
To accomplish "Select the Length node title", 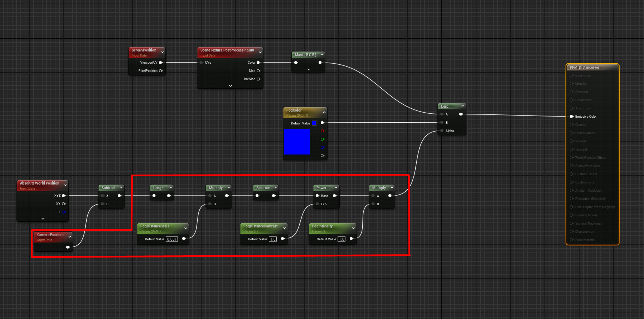I will pos(159,188).
